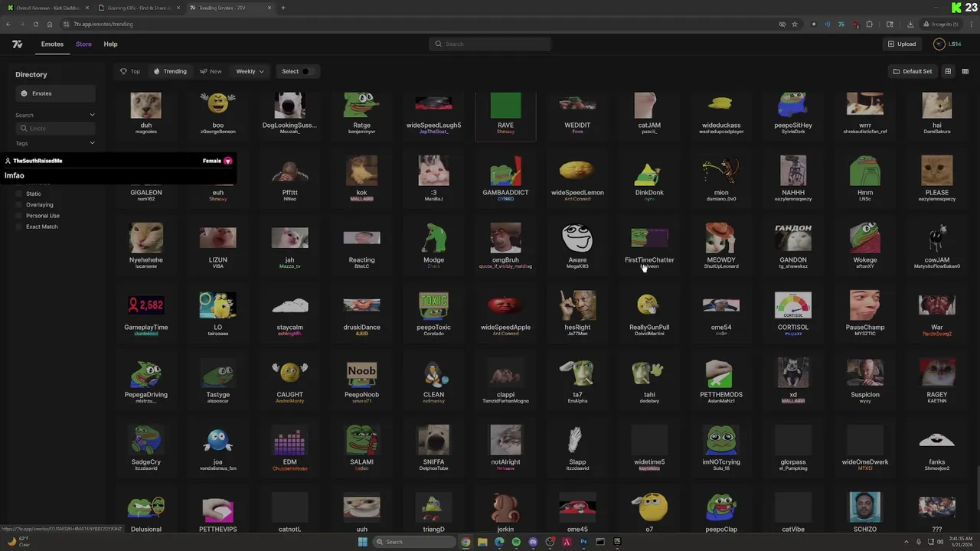
Task: Open a new browser tab
Action: (283, 8)
